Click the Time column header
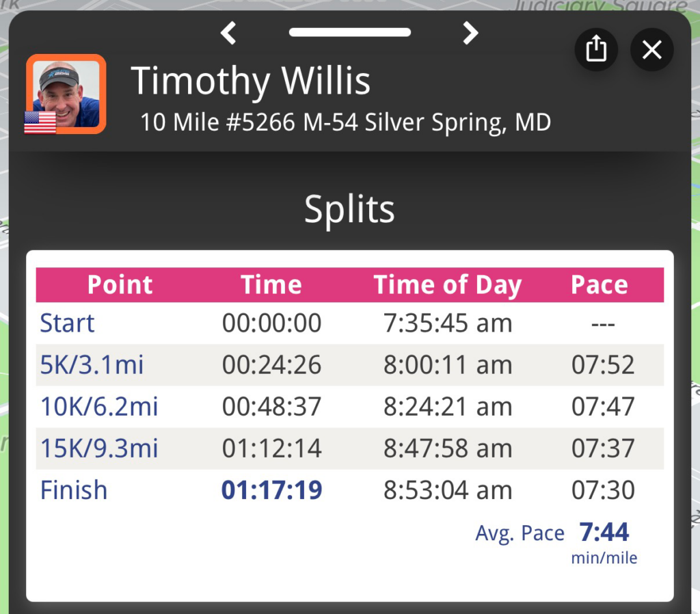The width and height of the screenshot is (700, 614). pyautogui.click(x=271, y=285)
